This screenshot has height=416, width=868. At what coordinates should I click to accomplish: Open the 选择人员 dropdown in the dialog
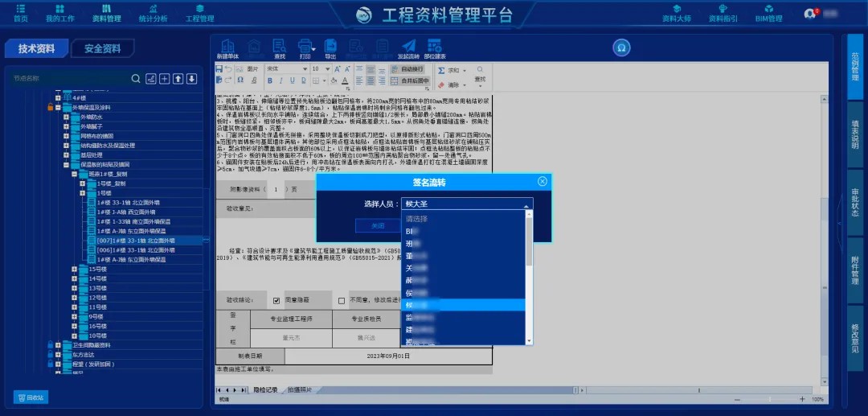point(467,204)
